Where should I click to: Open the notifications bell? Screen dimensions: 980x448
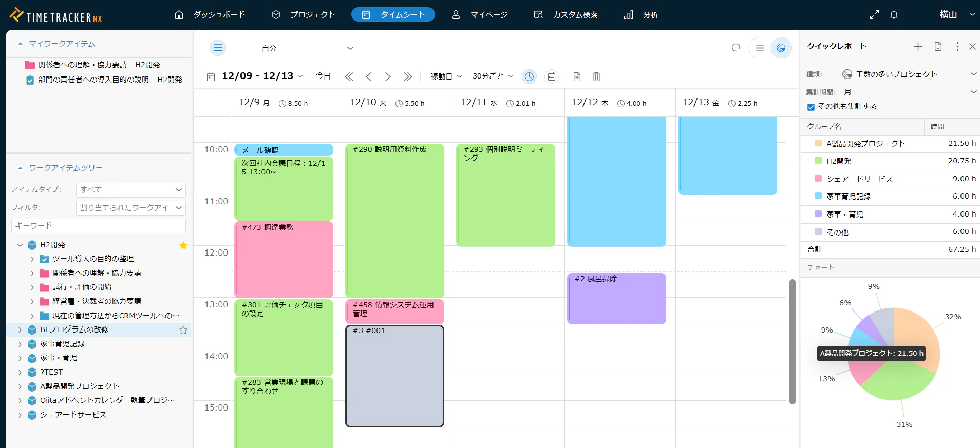pos(894,15)
